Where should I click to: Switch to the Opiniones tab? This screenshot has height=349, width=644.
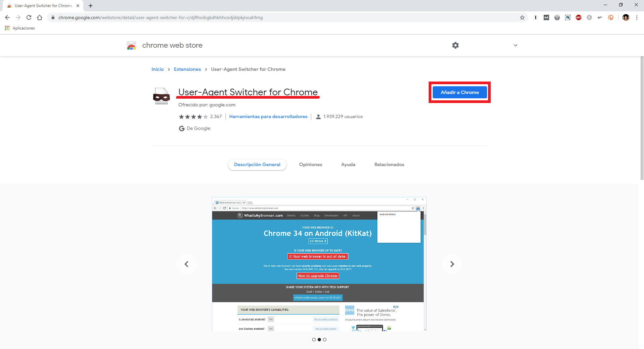pyautogui.click(x=311, y=164)
